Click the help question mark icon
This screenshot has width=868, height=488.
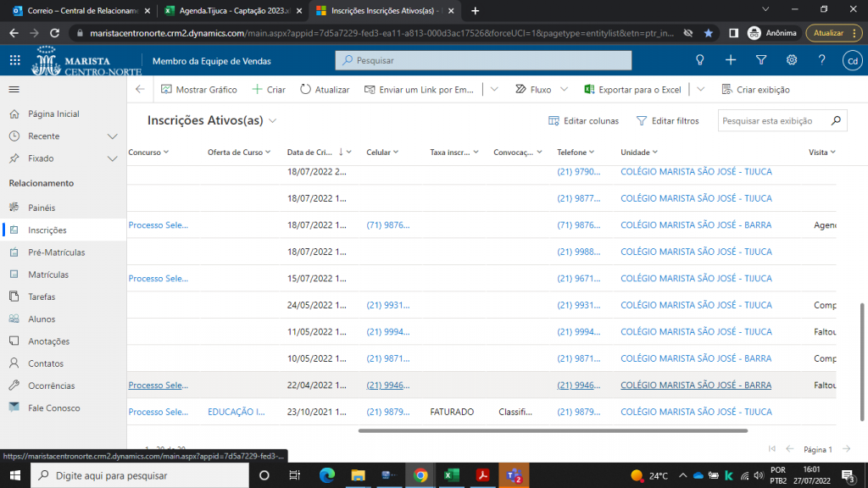point(821,60)
